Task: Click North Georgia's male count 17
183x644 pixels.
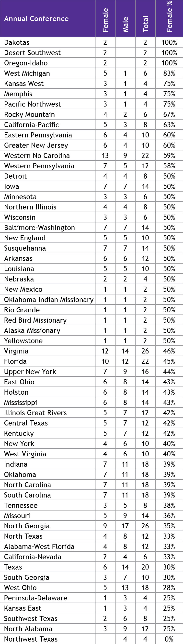Action: click(125, 526)
